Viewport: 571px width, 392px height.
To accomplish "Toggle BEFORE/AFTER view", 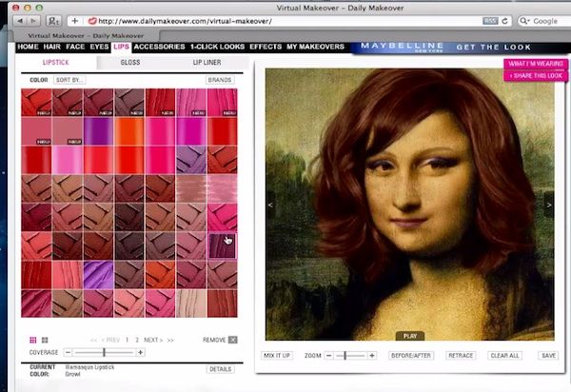I will pyautogui.click(x=411, y=355).
